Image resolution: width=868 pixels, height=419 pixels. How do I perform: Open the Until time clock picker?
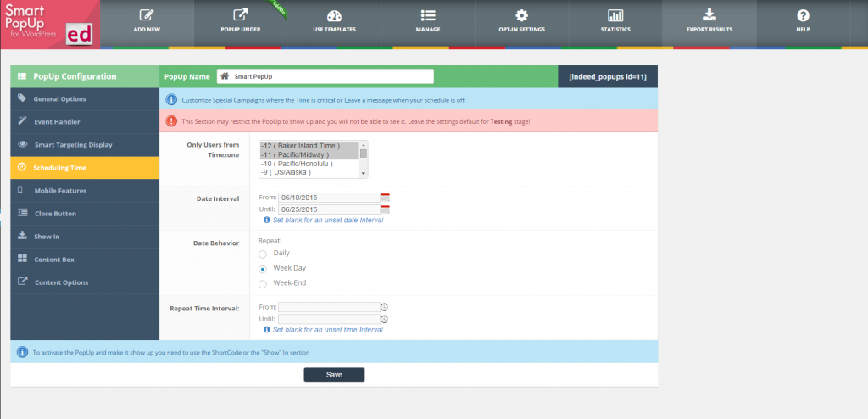tap(385, 319)
